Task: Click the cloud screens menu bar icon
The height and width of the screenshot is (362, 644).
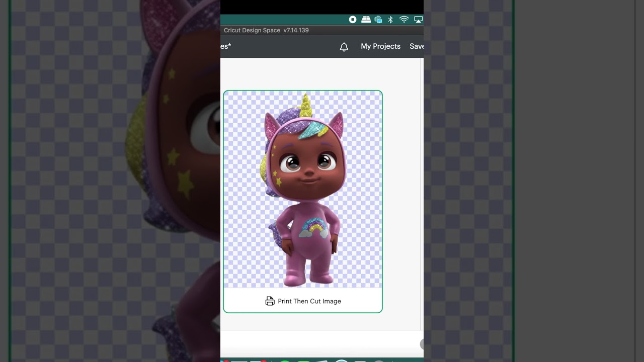Action: tap(378, 20)
